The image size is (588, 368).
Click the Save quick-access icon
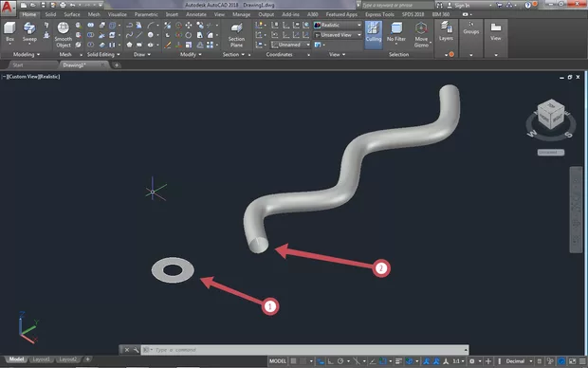[43, 5]
